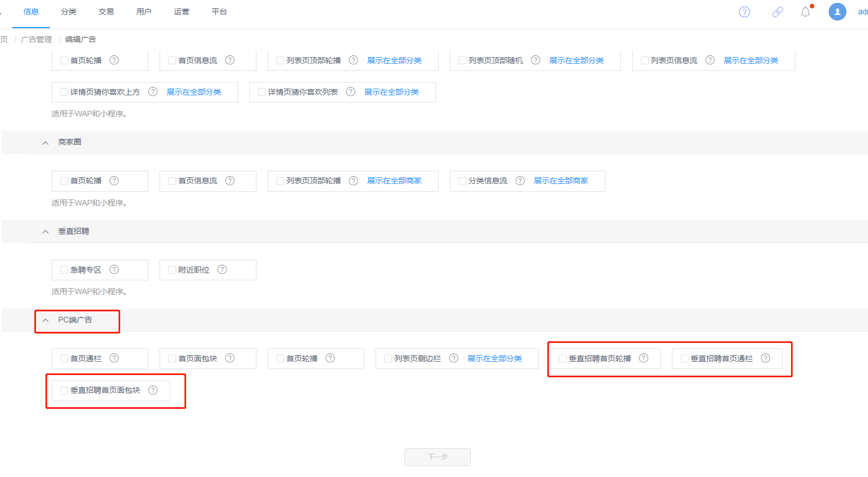Viewport: 868px width, 477px height.
Task: Open the 交易 tab
Action: [106, 12]
